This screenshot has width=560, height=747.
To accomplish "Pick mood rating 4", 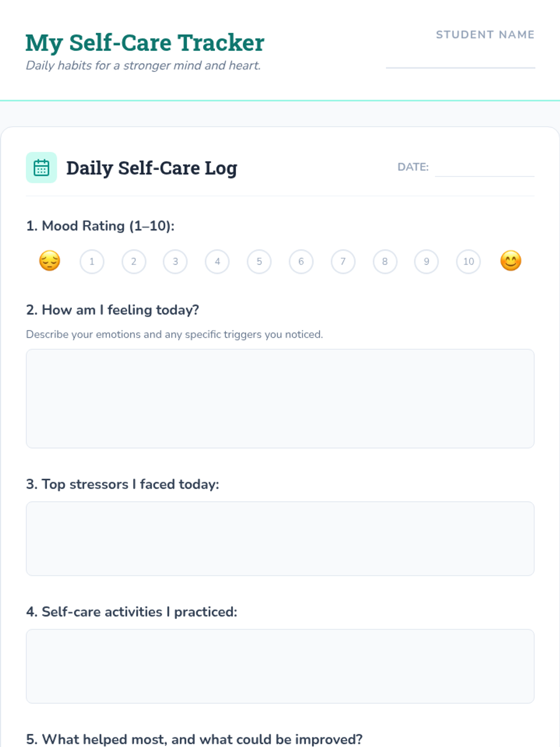I will (x=217, y=261).
